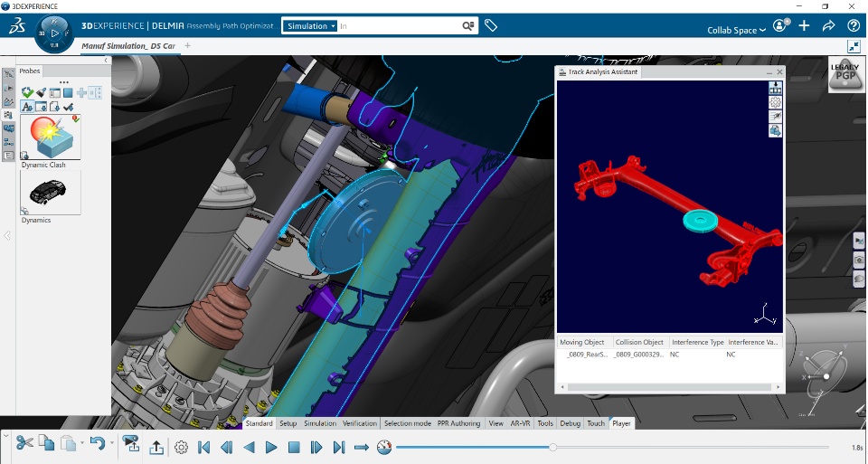
Task: Open the Collab Space dropdown
Action: 736,31
